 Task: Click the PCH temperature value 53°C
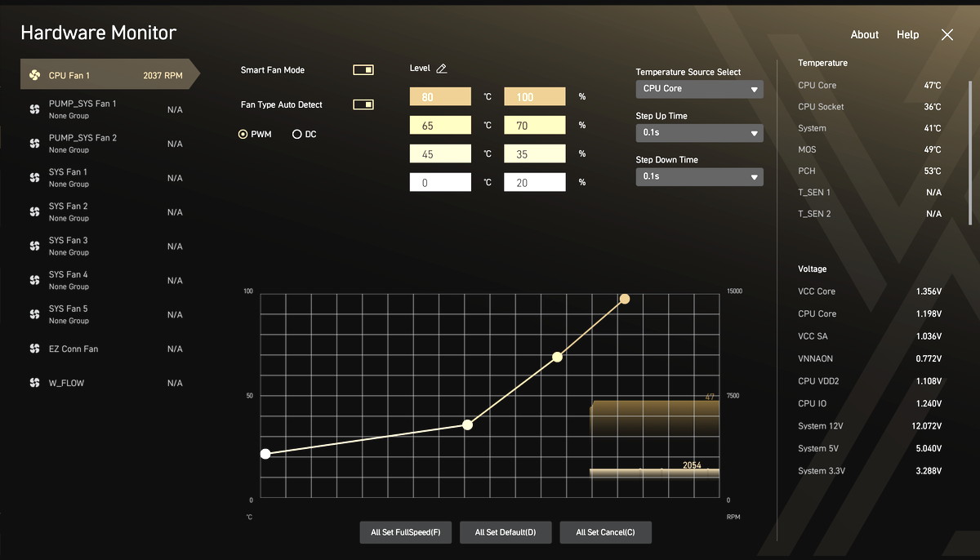(933, 171)
